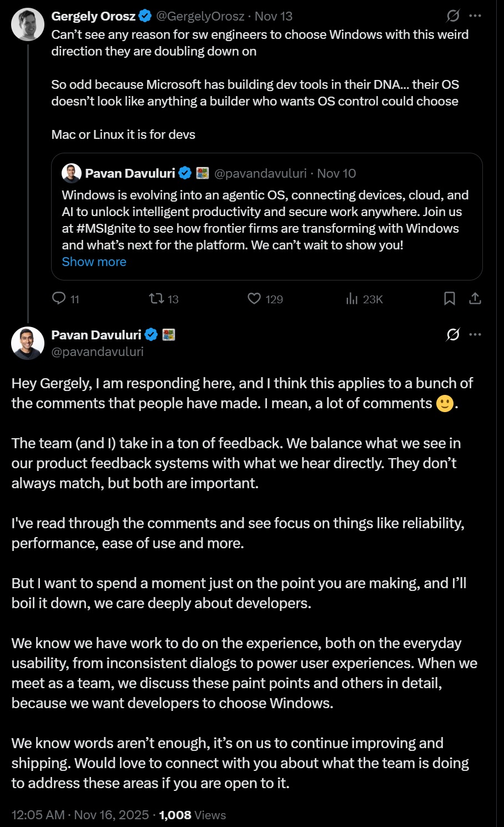Open the three-dot menu on Pavan's reply
This screenshot has height=827, width=504.
point(475,334)
